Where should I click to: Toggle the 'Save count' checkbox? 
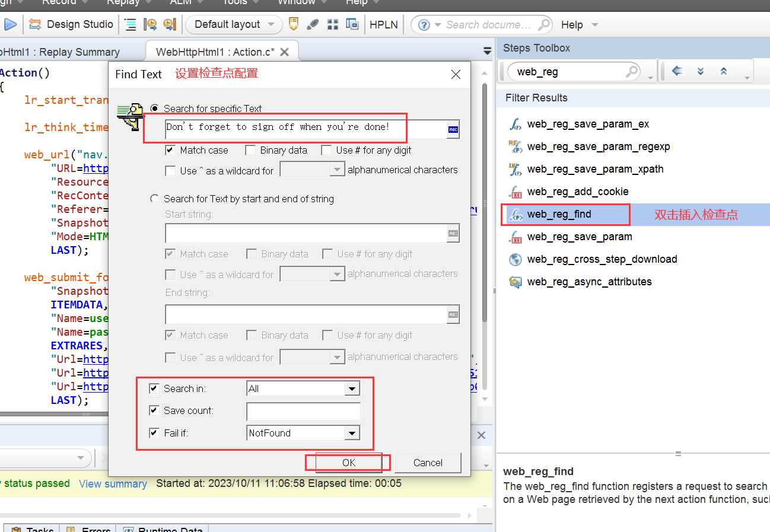pyautogui.click(x=154, y=410)
